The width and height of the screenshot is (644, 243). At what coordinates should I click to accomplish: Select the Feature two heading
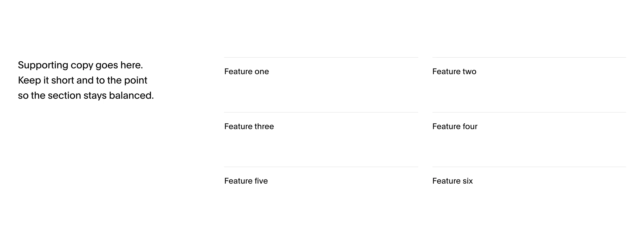point(454,72)
